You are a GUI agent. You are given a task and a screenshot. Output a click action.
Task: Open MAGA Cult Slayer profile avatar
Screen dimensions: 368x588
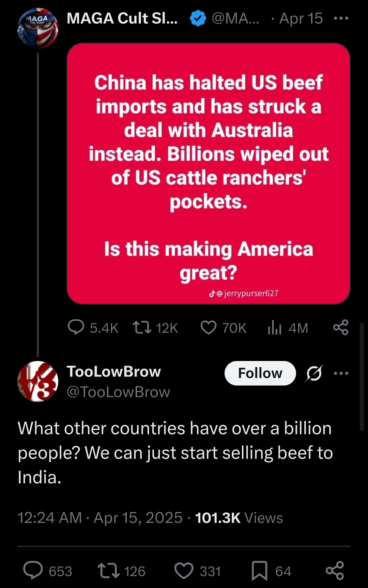pyautogui.click(x=37, y=28)
